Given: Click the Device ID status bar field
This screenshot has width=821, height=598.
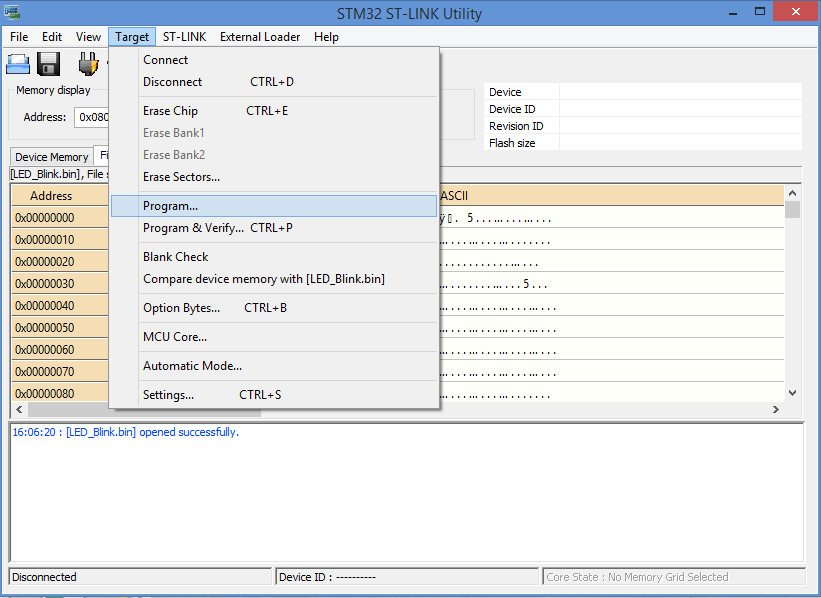Looking at the screenshot, I should point(406,577).
